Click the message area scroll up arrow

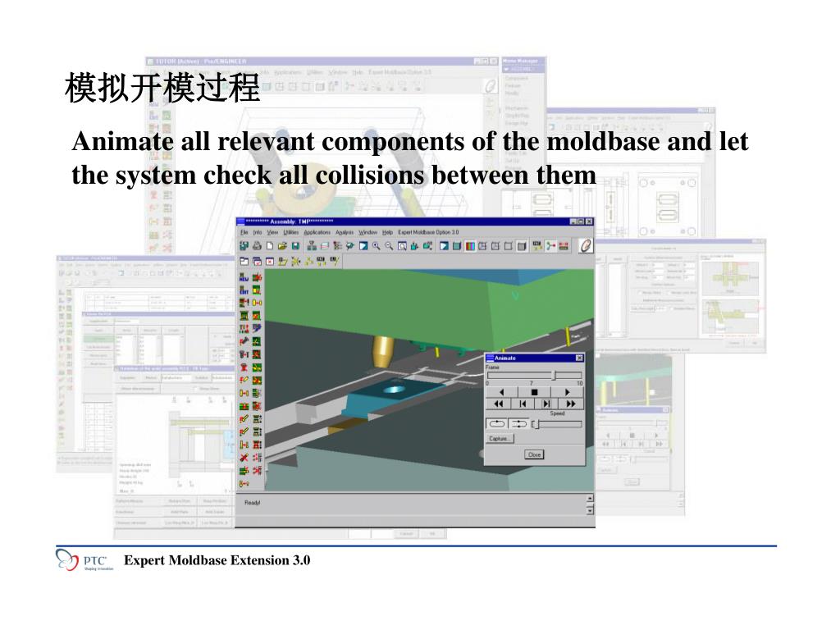590,498
